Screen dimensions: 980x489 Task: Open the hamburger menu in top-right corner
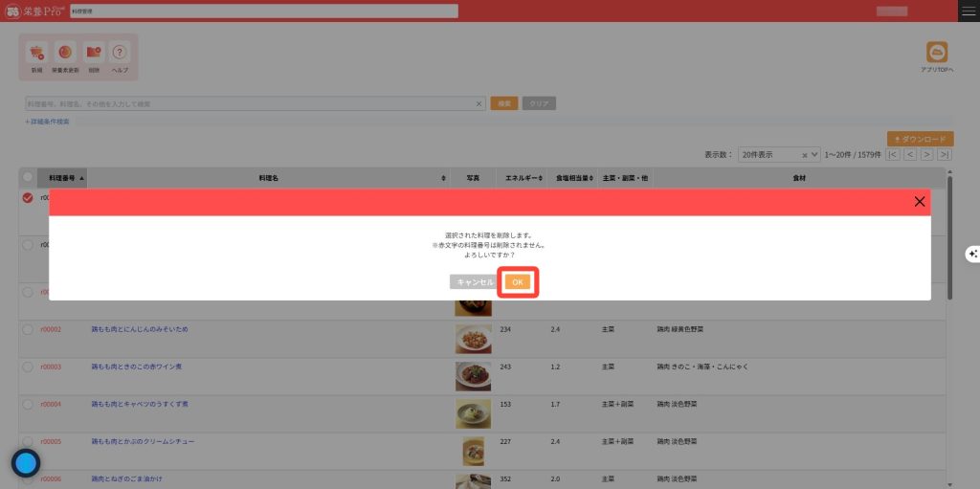pyautogui.click(x=969, y=11)
